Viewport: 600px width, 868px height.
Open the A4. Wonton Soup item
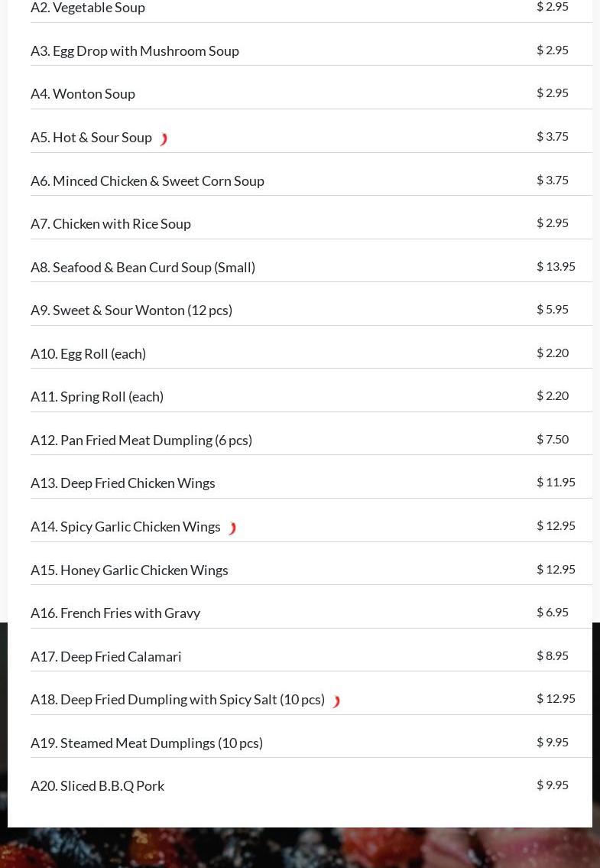tap(83, 93)
